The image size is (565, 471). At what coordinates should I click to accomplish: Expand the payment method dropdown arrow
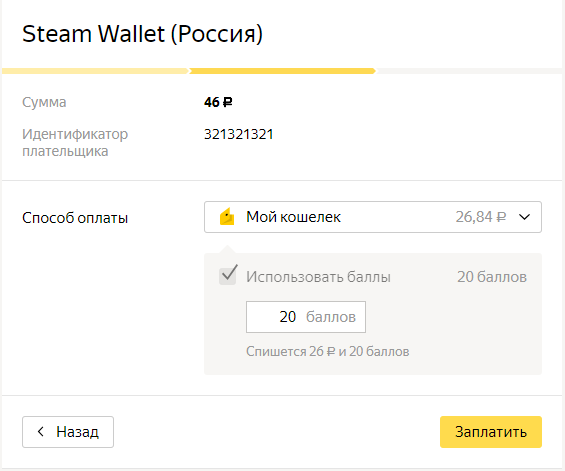coord(524,217)
